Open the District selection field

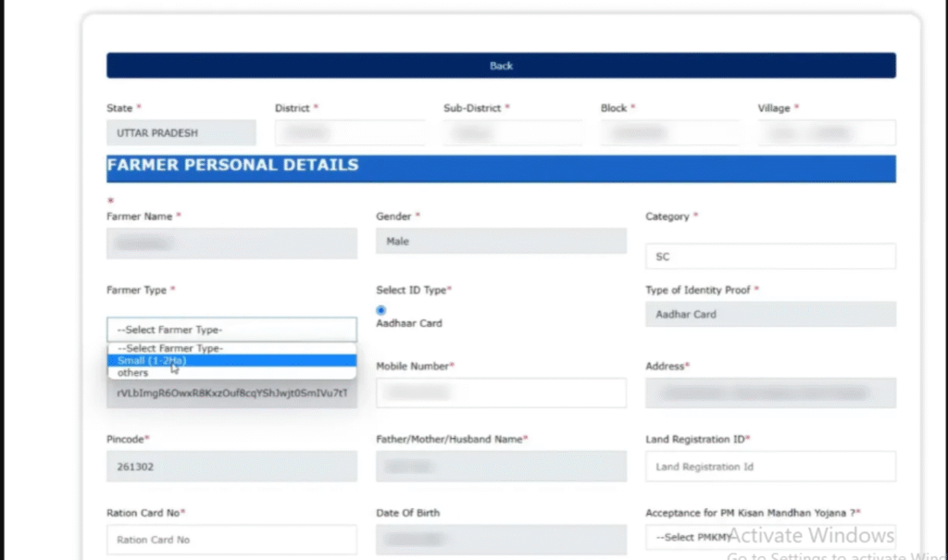tap(349, 133)
